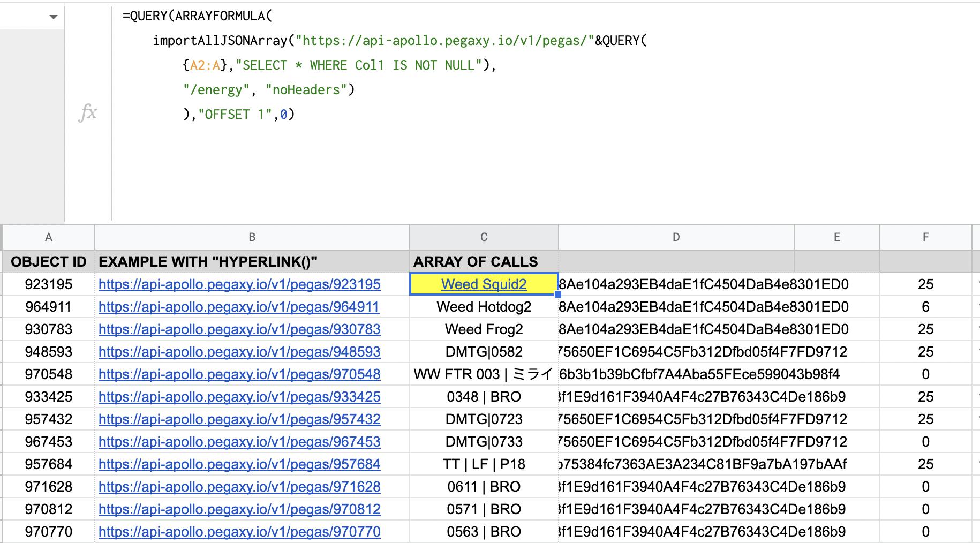This screenshot has width=980, height=543.
Task: Open the pegas/971628 hyperlink
Action: coord(239,487)
